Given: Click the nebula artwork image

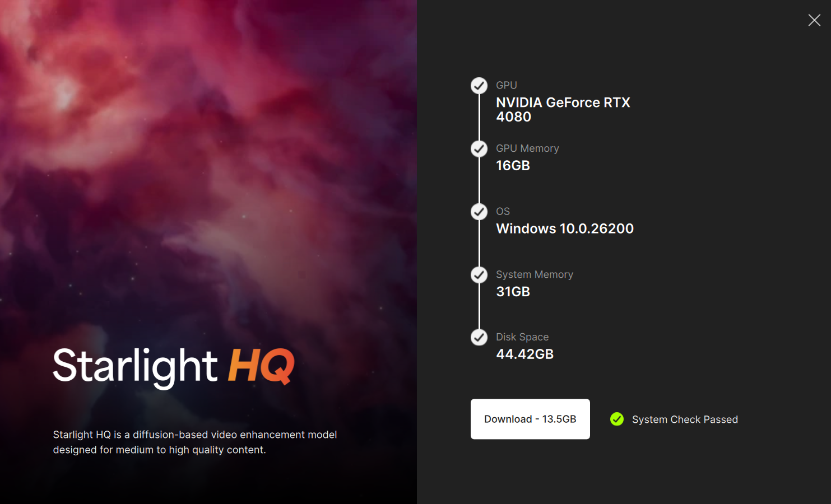Looking at the screenshot, I should point(208,168).
